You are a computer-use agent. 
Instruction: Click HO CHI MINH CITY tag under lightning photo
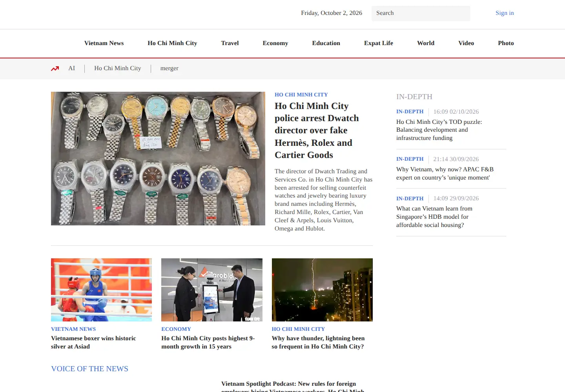coord(298,329)
